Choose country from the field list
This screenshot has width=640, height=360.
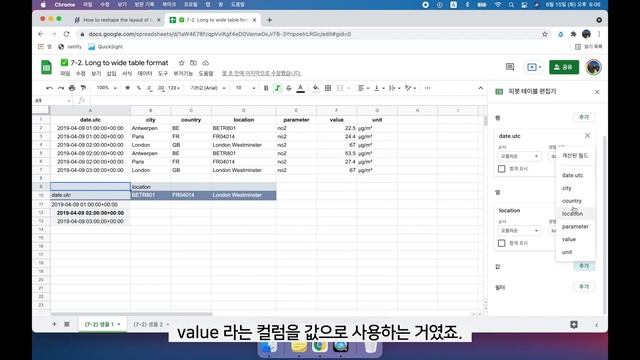(x=575, y=201)
